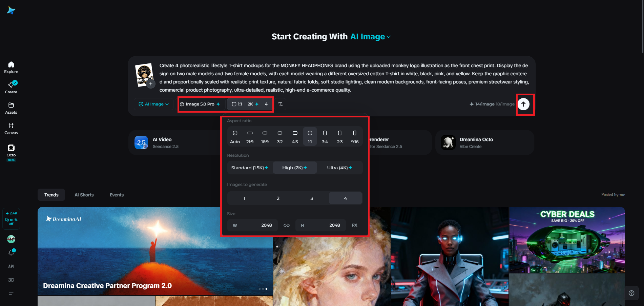
Task: Set images to generate to 2
Action: click(x=278, y=198)
